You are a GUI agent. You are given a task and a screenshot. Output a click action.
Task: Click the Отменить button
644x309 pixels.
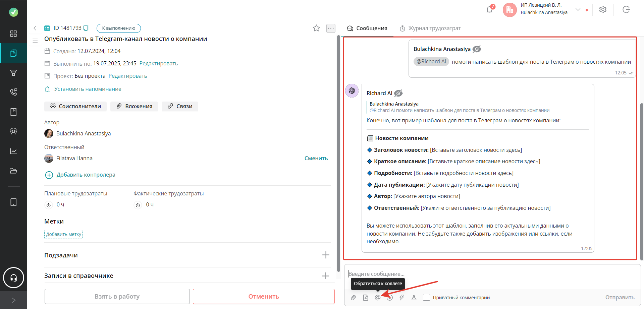point(264,296)
